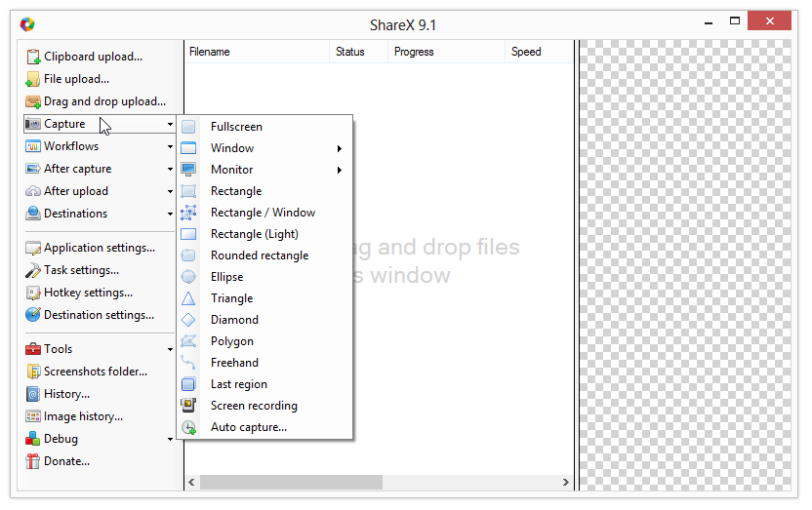The image size is (812, 510).
Task: Sort by the Filename column header
Action: pos(257,52)
